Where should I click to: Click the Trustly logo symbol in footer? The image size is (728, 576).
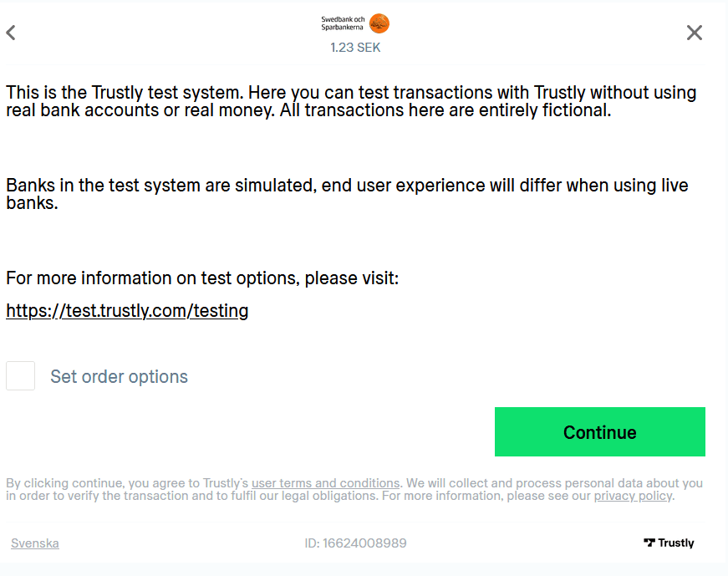point(649,543)
